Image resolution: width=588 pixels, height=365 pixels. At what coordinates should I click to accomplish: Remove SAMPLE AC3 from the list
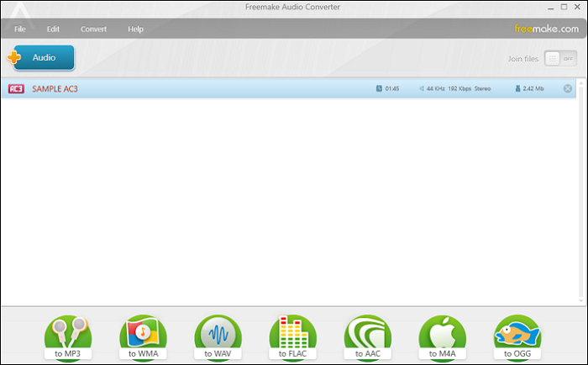(568, 88)
